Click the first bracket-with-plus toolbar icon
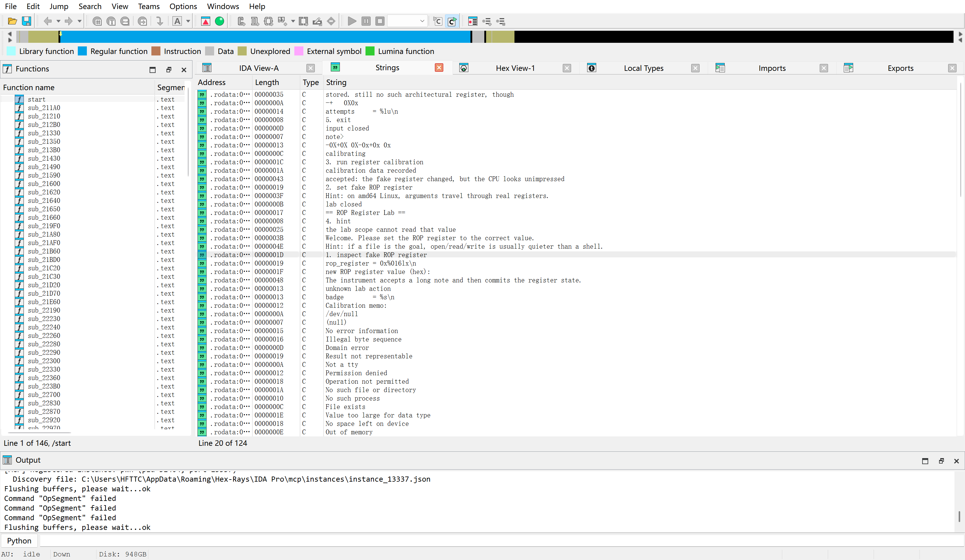Screen dimensions: 965x560 241,21
